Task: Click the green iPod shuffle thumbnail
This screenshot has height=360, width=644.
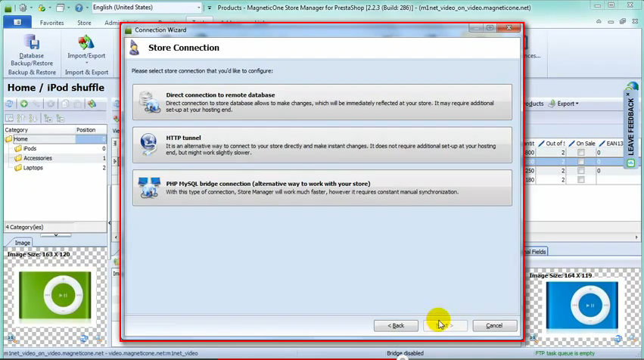Action: point(55,295)
